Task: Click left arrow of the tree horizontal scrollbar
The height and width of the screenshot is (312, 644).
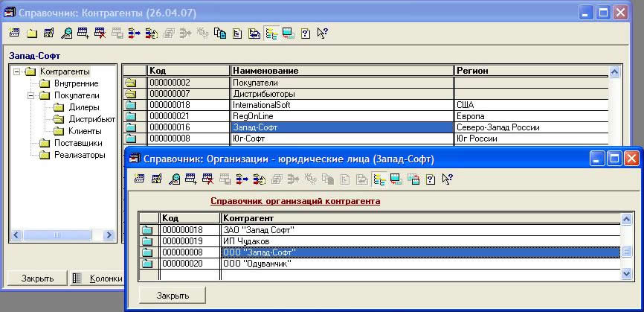Action: point(16,235)
